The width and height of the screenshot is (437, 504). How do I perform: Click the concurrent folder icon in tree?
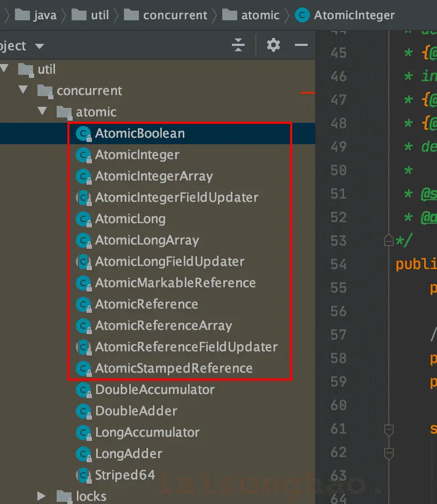pyautogui.click(x=45, y=91)
